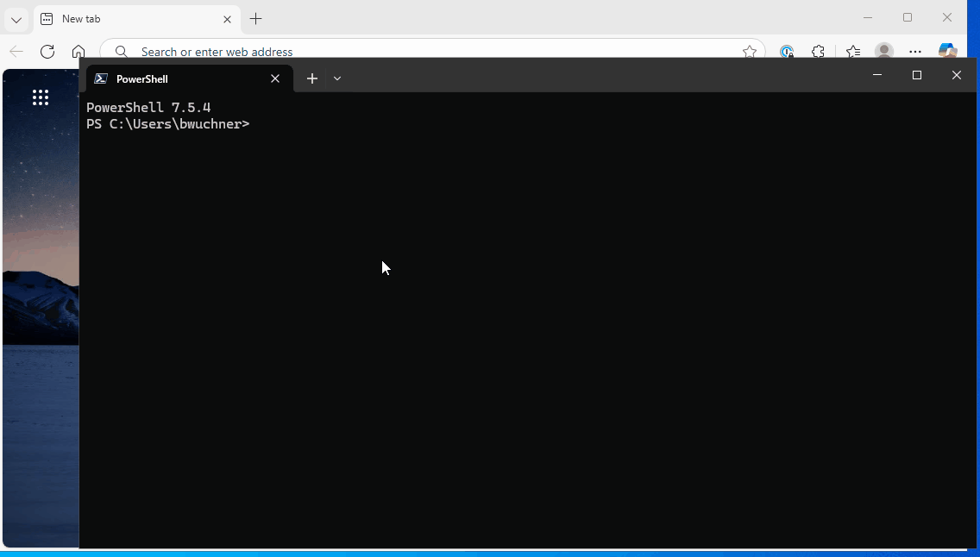Click the Edge refresh page icon

click(x=47, y=52)
